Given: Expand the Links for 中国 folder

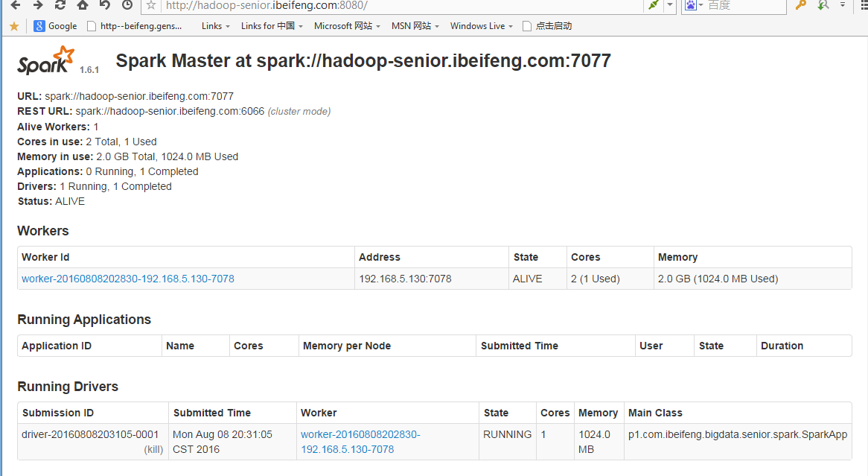Looking at the screenshot, I should [x=272, y=26].
